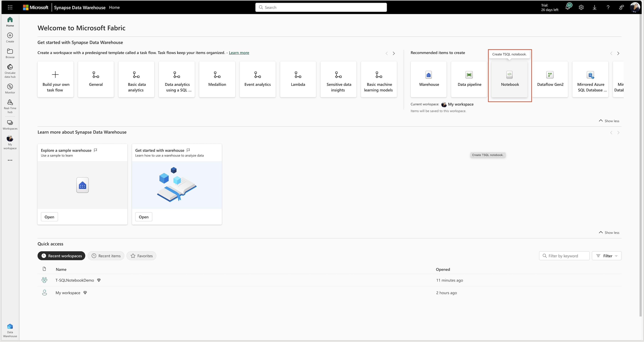
Task: Click the warehouse tutorial book illustration
Action: point(177,185)
